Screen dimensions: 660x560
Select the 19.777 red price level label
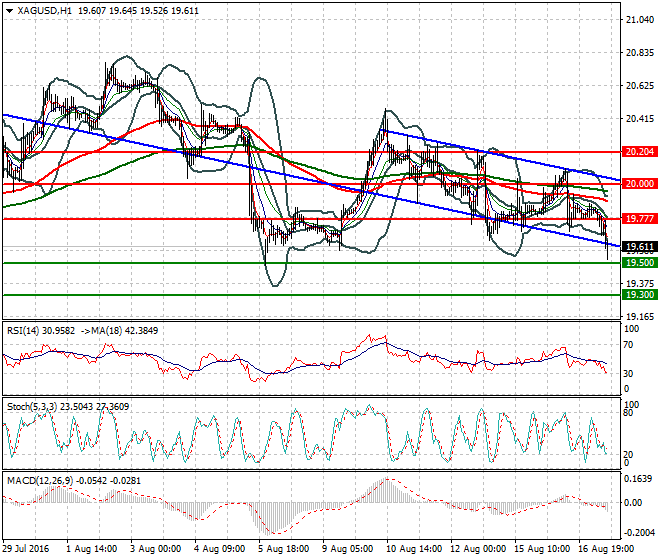click(x=639, y=219)
